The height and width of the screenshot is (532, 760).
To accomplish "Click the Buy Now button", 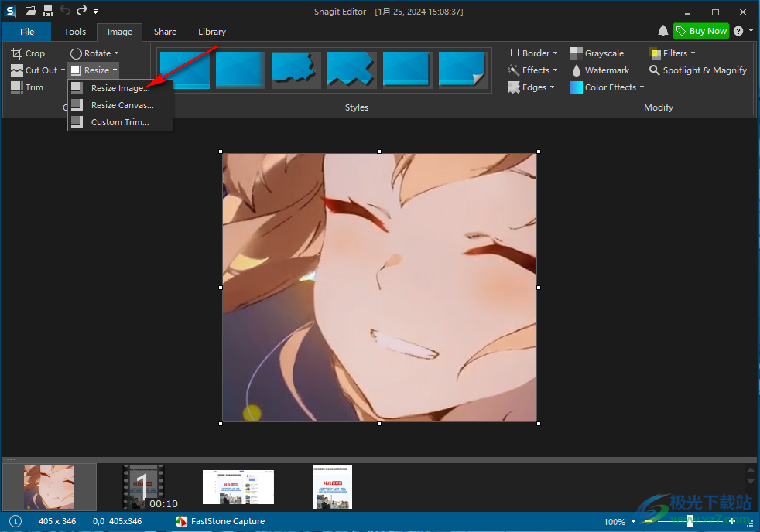I will tap(701, 31).
